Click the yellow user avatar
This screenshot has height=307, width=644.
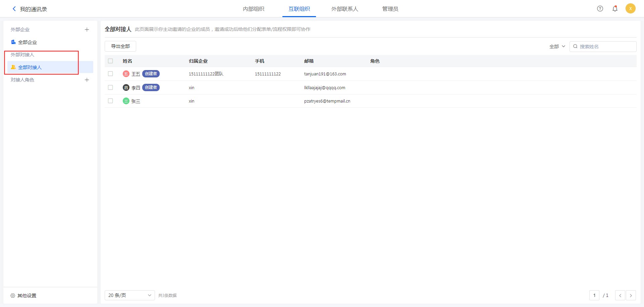[x=630, y=9]
